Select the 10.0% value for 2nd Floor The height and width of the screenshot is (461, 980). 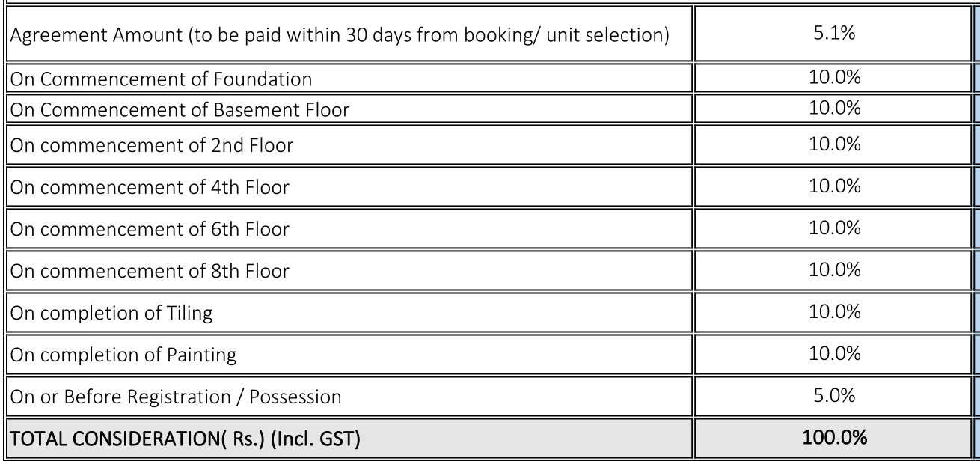point(834,144)
